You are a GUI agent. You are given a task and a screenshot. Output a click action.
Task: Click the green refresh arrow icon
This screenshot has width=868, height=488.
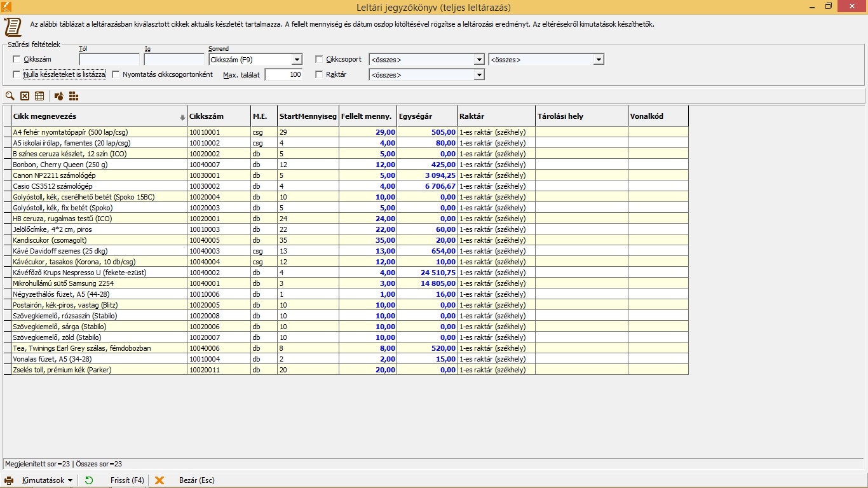tap(89, 480)
